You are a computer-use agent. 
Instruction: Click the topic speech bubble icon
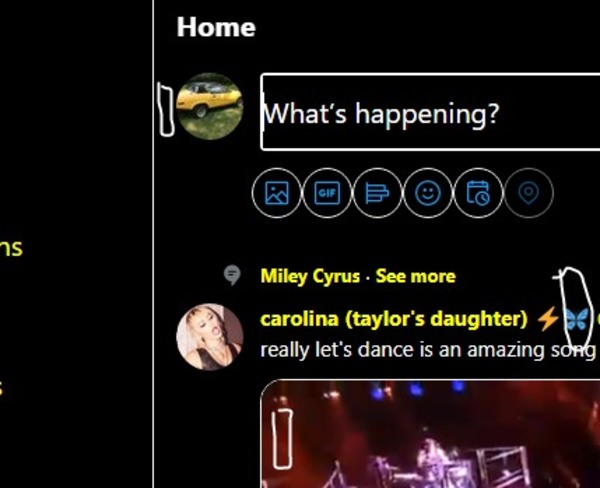[232, 275]
